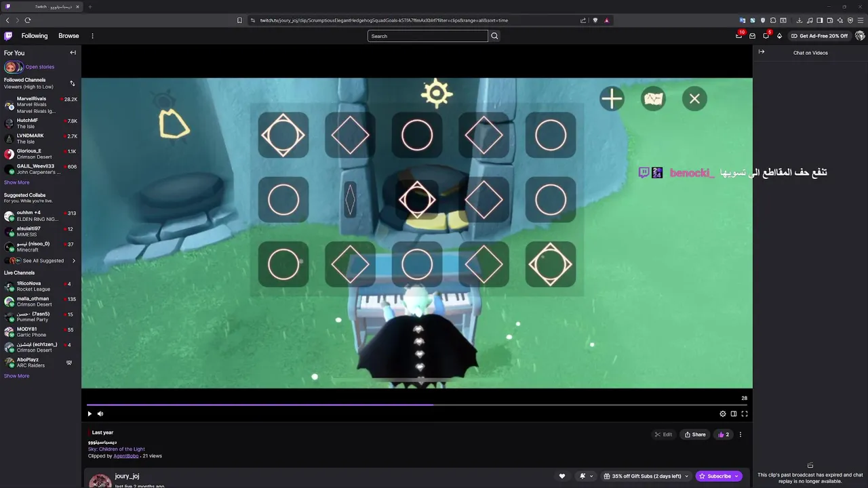Click 35% off Gift Subs button
Viewport: 868px width, 488px height.
click(x=647, y=476)
